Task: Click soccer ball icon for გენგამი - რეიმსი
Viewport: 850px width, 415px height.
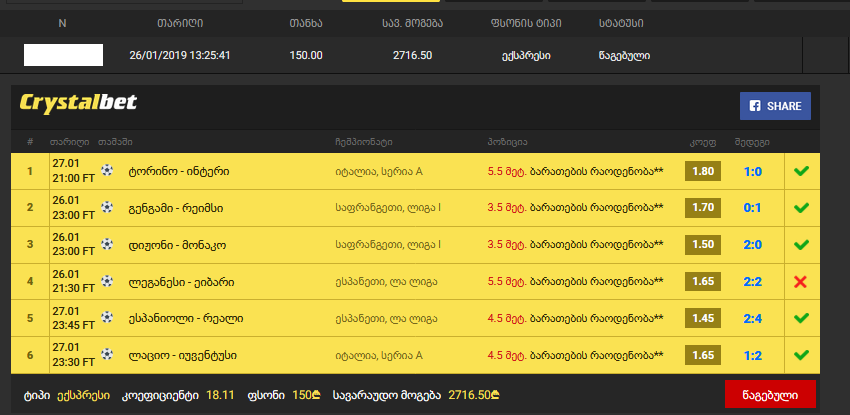Action: (x=107, y=207)
